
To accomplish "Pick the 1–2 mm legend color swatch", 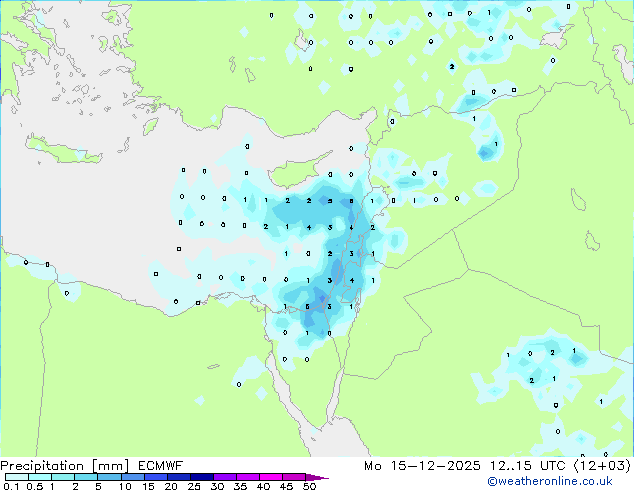I will [63, 477].
